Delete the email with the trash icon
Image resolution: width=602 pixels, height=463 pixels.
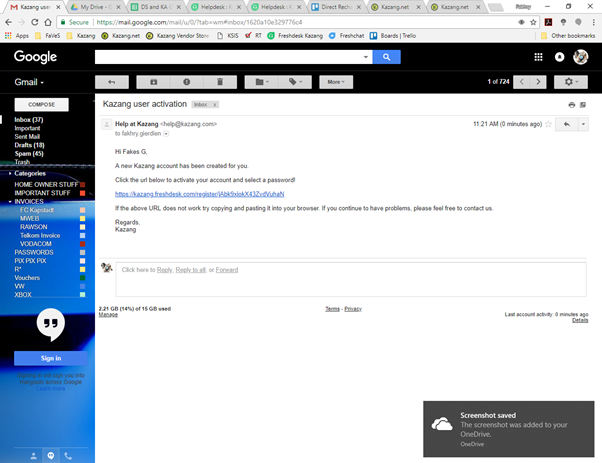tap(220, 82)
